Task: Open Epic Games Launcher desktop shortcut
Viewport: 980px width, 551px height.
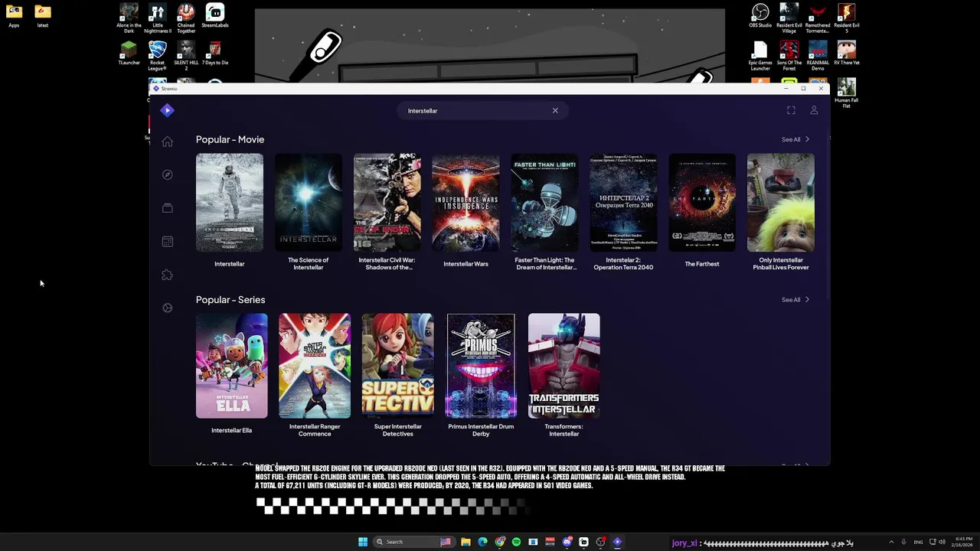Action: (x=760, y=56)
